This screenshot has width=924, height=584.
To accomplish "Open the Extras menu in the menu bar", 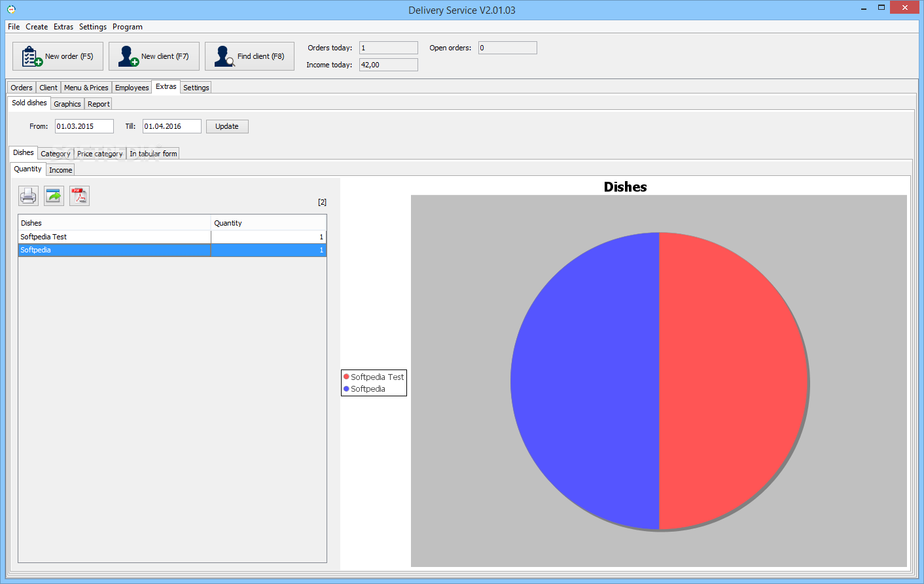I will 63,27.
